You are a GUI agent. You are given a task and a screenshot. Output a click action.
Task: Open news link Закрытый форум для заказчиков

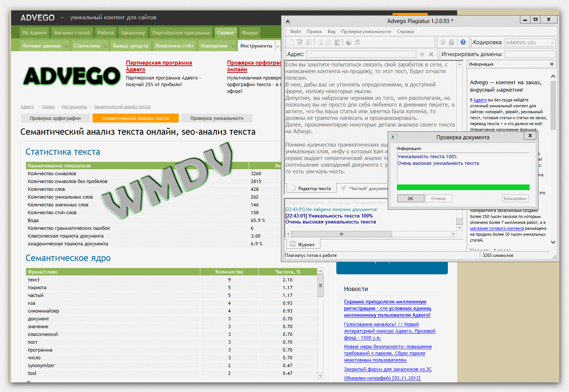coord(388,369)
